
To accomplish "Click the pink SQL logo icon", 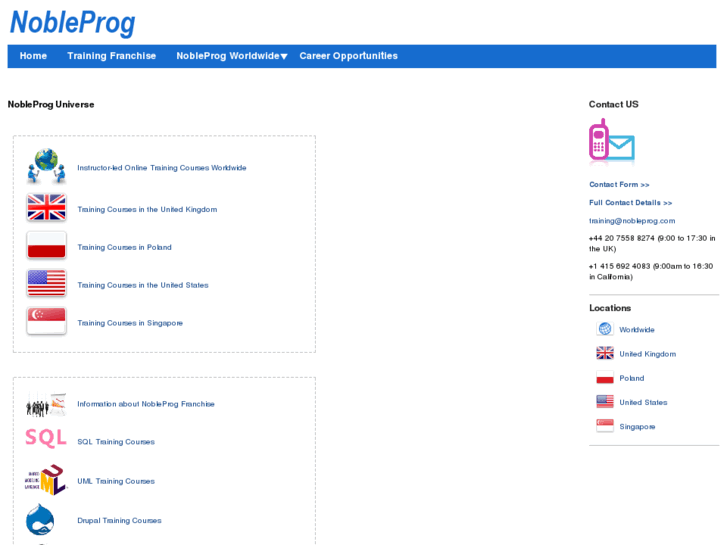I will [46, 438].
